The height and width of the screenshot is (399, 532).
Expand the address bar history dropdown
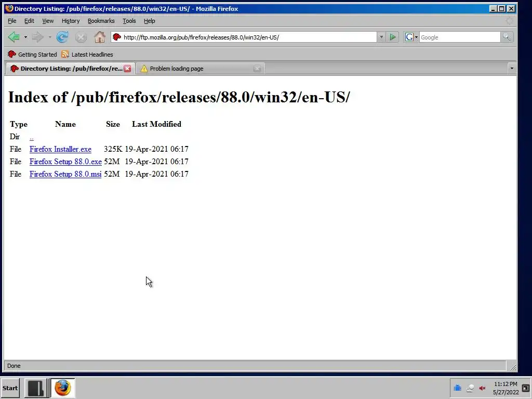(x=381, y=37)
